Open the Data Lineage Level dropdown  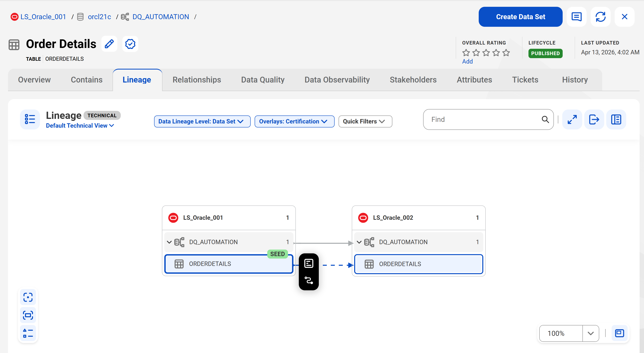[202, 121]
